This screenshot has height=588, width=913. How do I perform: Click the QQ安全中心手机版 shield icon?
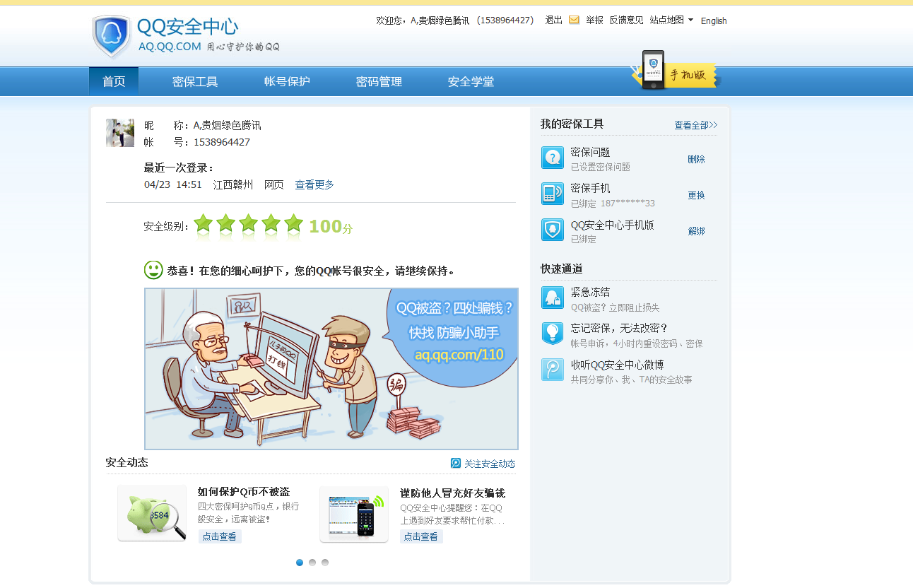(x=553, y=230)
